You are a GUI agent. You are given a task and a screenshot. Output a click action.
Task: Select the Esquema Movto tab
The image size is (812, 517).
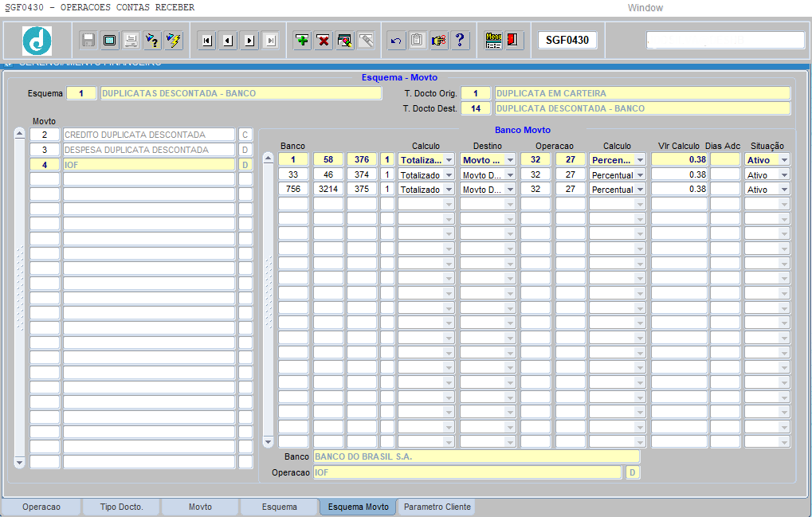[x=359, y=507]
